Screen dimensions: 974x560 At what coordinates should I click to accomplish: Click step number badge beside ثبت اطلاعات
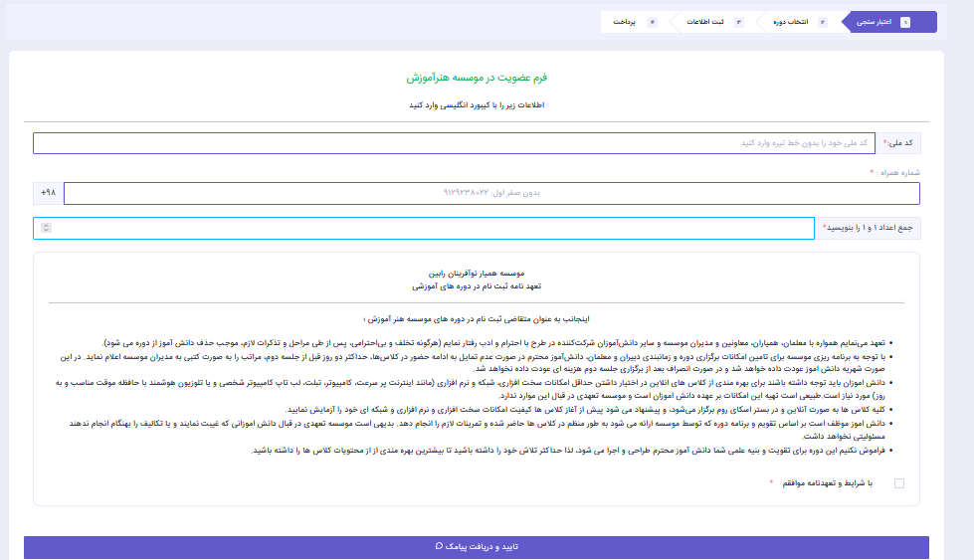tap(738, 22)
